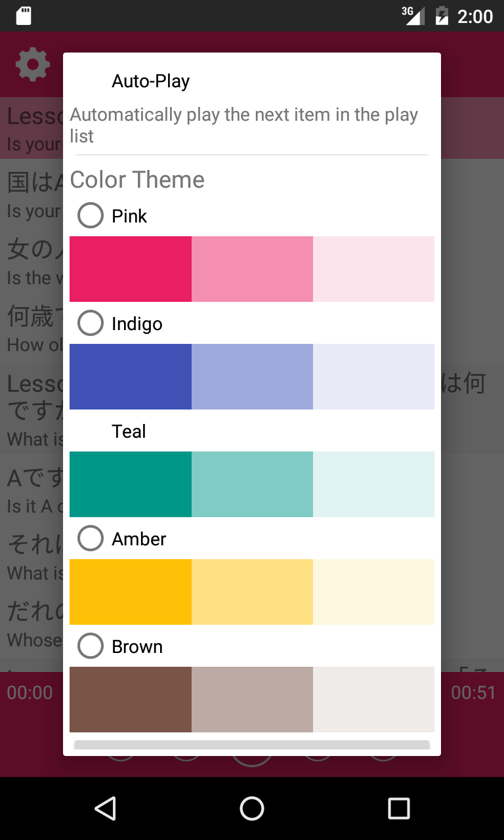Click the medium indigo color swatch
Image resolution: width=504 pixels, height=840 pixels.
tap(252, 377)
